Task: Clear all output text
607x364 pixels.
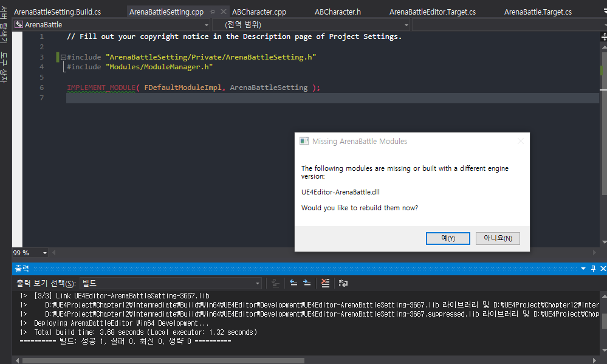Action: pos(325,283)
